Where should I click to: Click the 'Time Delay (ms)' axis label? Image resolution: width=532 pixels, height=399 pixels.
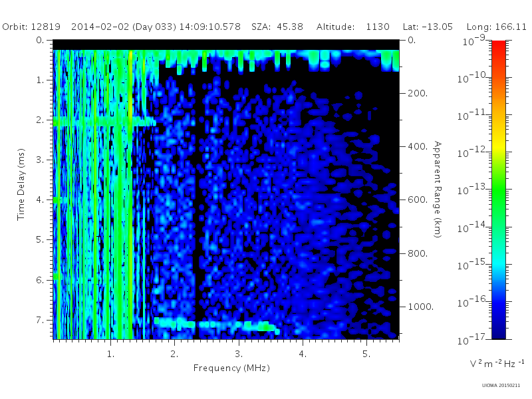(x=21, y=184)
